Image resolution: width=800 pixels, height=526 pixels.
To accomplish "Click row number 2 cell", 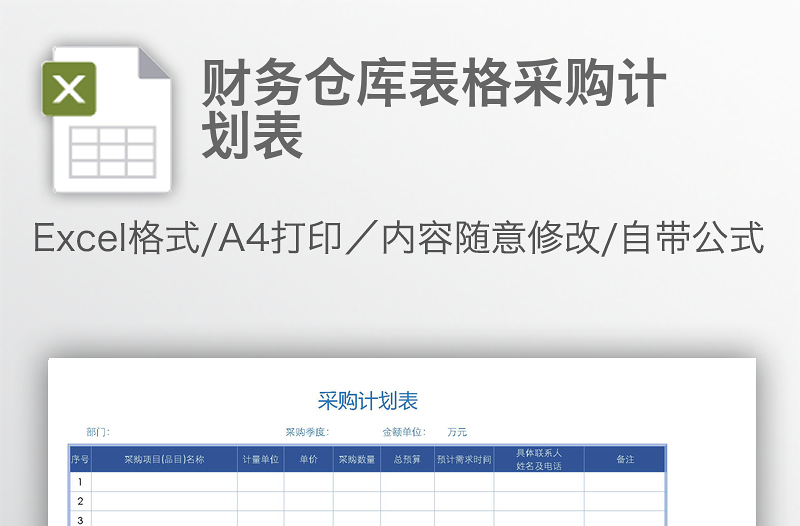I will [x=80, y=501].
